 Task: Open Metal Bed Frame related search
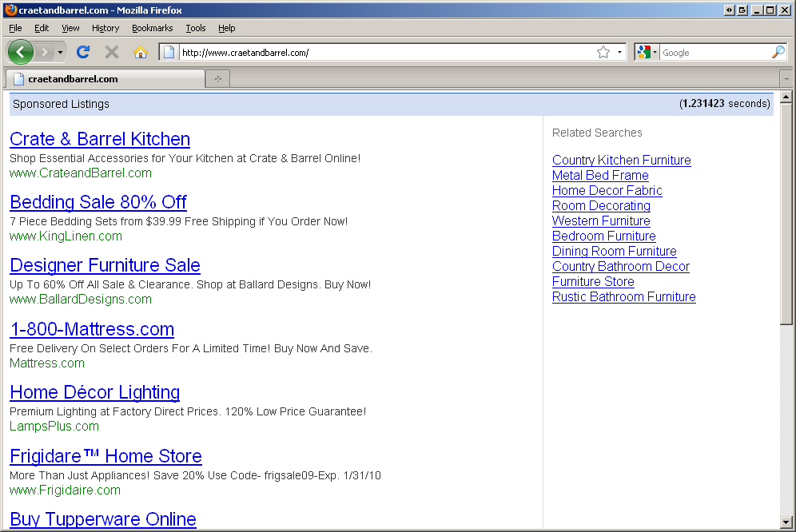tap(600, 176)
